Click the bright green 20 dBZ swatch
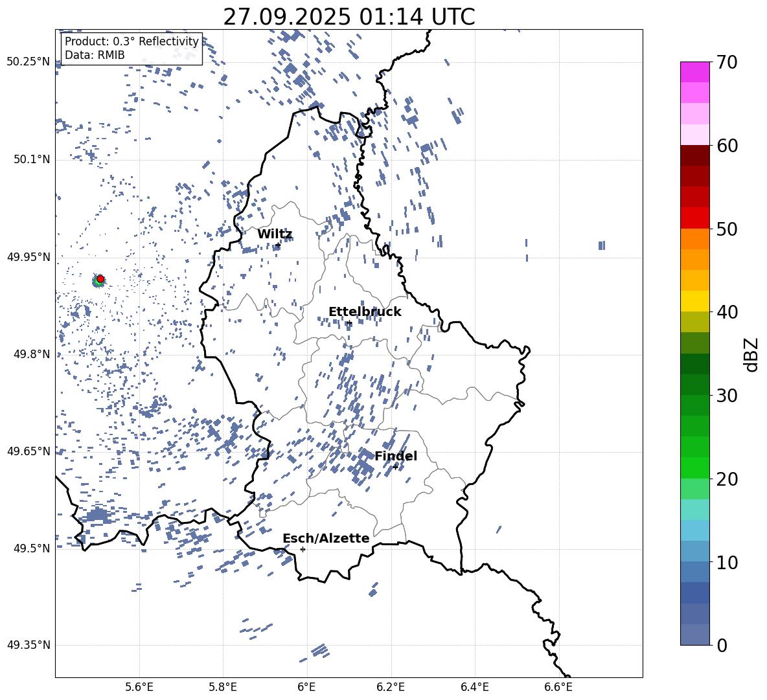 pos(695,468)
